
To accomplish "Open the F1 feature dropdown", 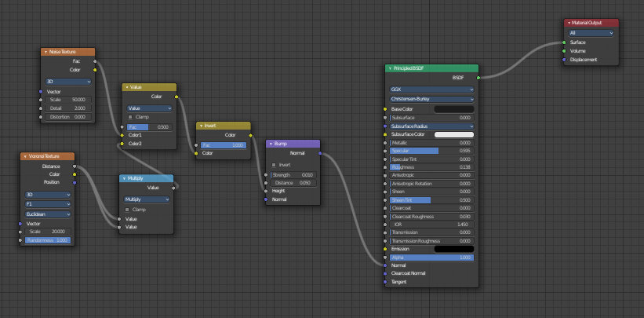I will point(48,204).
